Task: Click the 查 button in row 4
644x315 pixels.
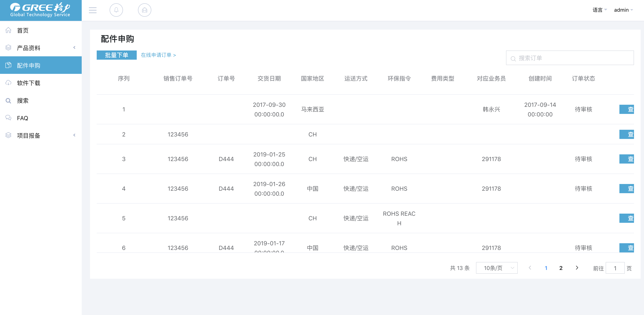Action: tap(626, 189)
